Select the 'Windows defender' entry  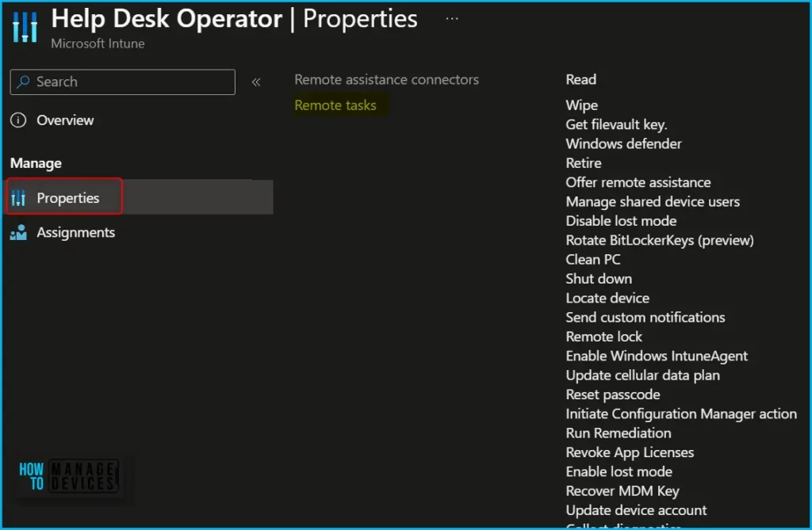pyautogui.click(x=623, y=144)
